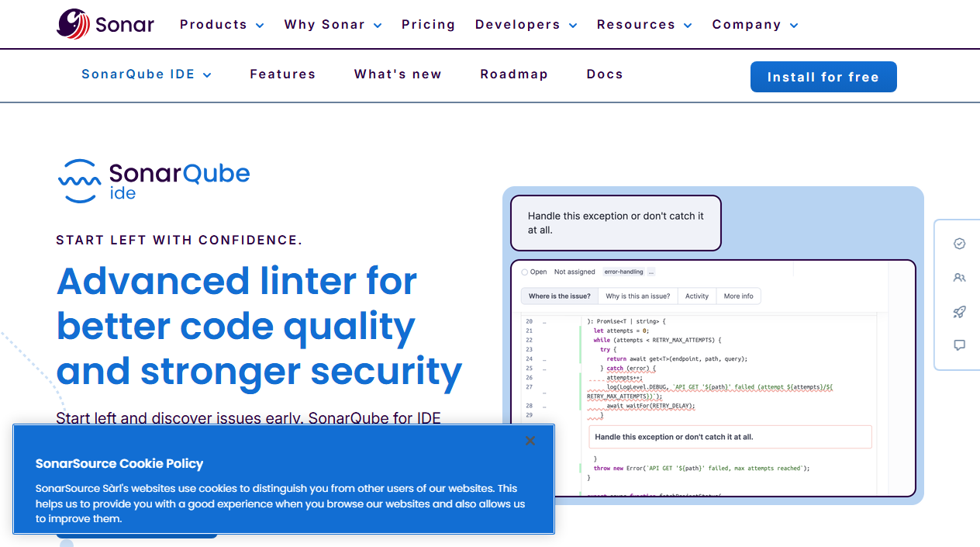Select the 'Where is the issue?' tab
The height and width of the screenshot is (547, 980).
560,296
